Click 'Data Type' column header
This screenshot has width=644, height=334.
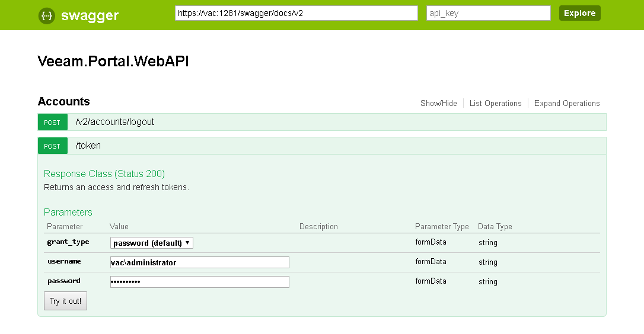click(x=495, y=226)
